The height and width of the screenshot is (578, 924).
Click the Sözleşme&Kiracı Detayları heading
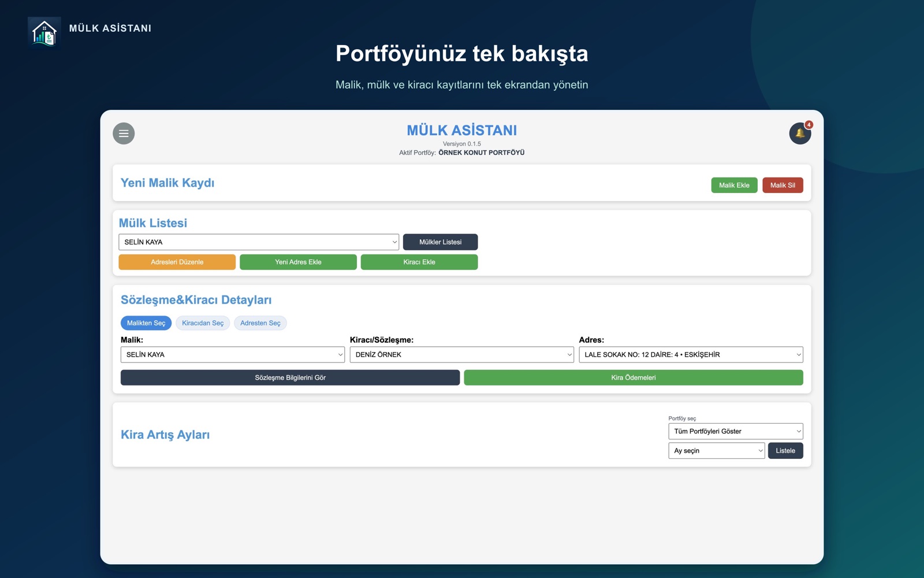(x=196, y=300)
